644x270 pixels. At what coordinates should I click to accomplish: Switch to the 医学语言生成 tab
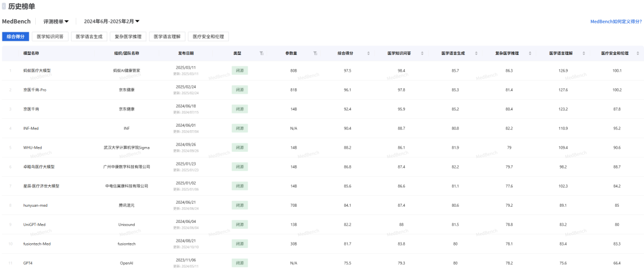(89, 36)
